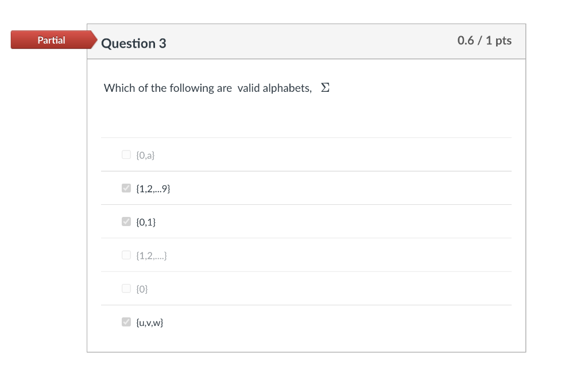The height and width of the screenshot is (365, 588).
Task: Click the sigma symbol in the question
Action: pyautogui.click(x=325, y=87)
